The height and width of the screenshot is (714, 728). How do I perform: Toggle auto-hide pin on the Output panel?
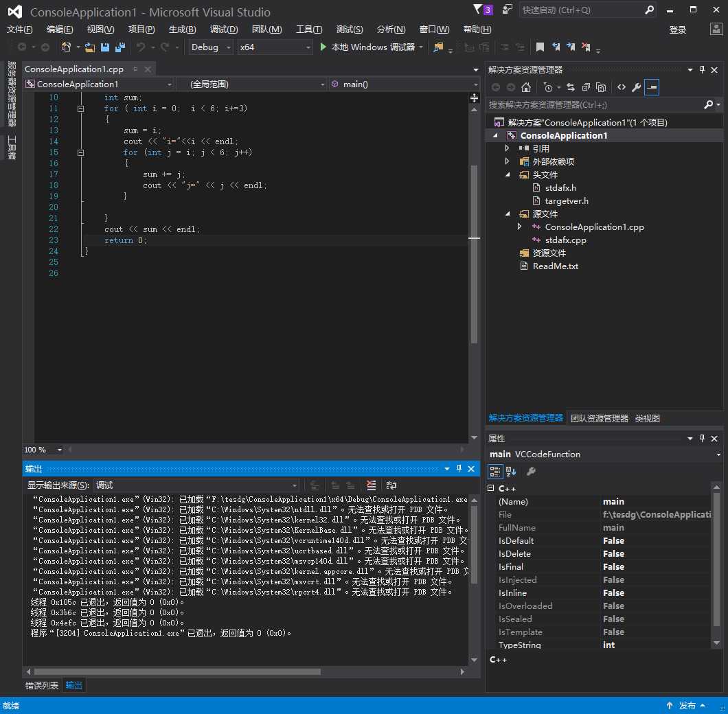(x=459, y=468)
